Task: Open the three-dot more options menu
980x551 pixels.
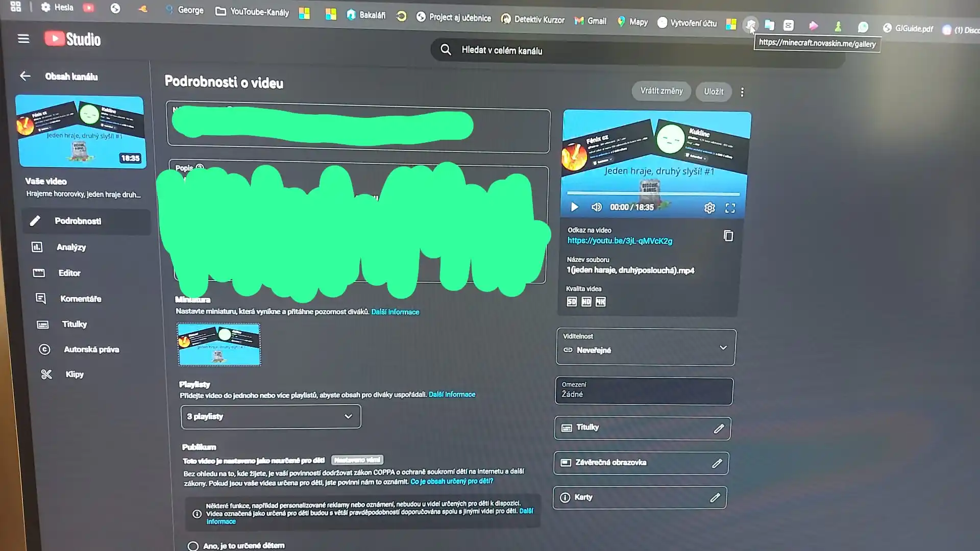Action: click(742, 92)
